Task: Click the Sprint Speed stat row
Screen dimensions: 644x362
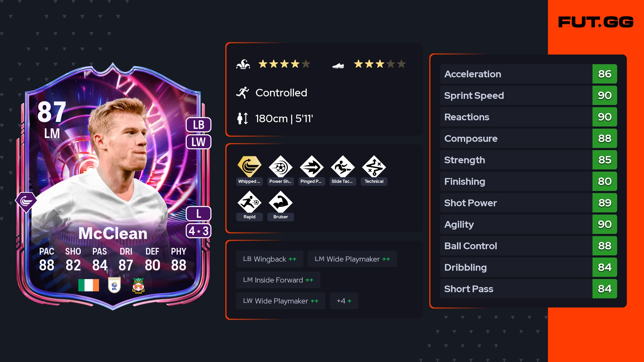Action: click(x=528, y=95)
